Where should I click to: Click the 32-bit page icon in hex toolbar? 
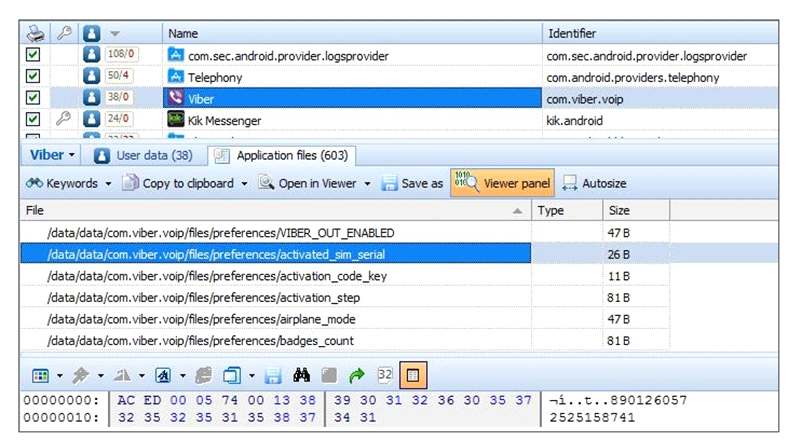pyautogui.click(x=383, y=376)
